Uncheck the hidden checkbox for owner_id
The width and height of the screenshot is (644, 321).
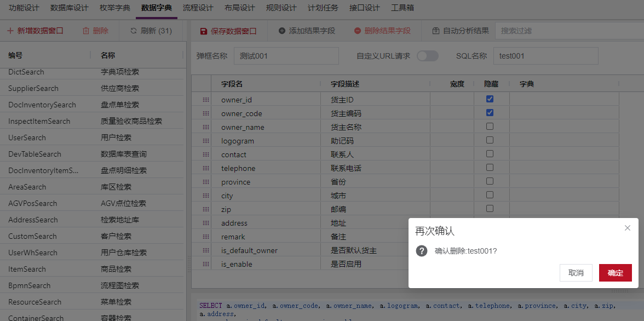pyautogui.click(x=490, y=99)
